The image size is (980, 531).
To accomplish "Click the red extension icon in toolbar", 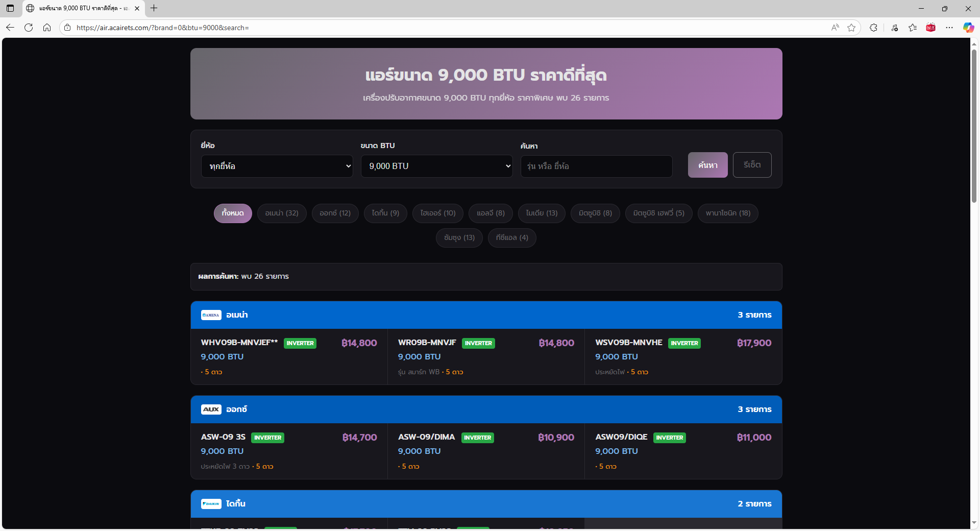I will point(931,28).
